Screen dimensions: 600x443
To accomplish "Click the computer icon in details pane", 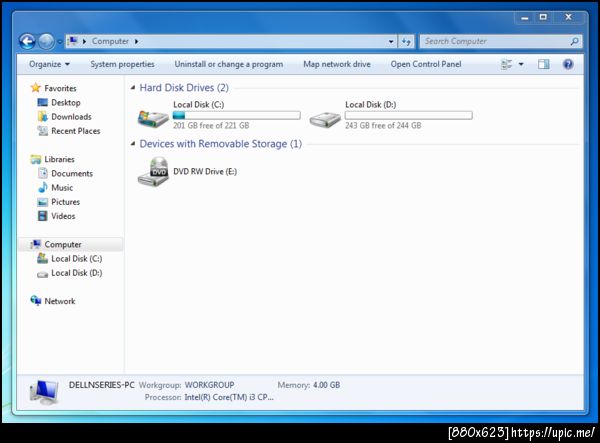I will pos(44,392).
